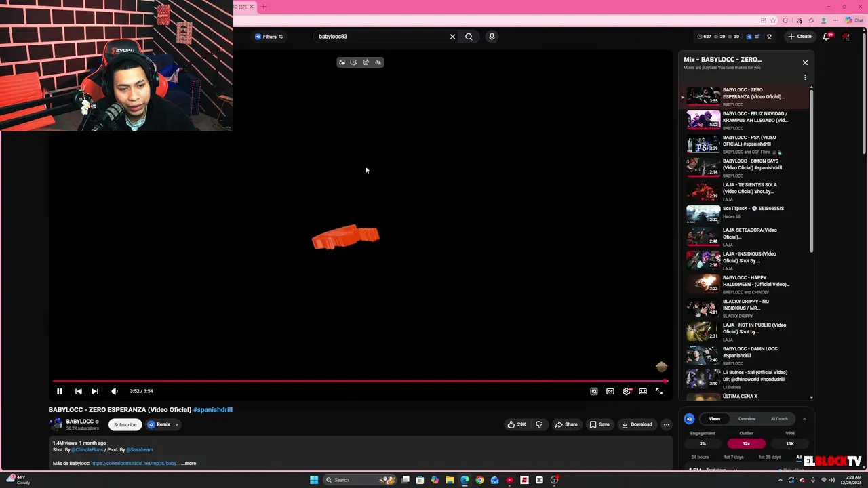Skip back to the previous video
Screen dimensions: 868x488
click(79, 391)
